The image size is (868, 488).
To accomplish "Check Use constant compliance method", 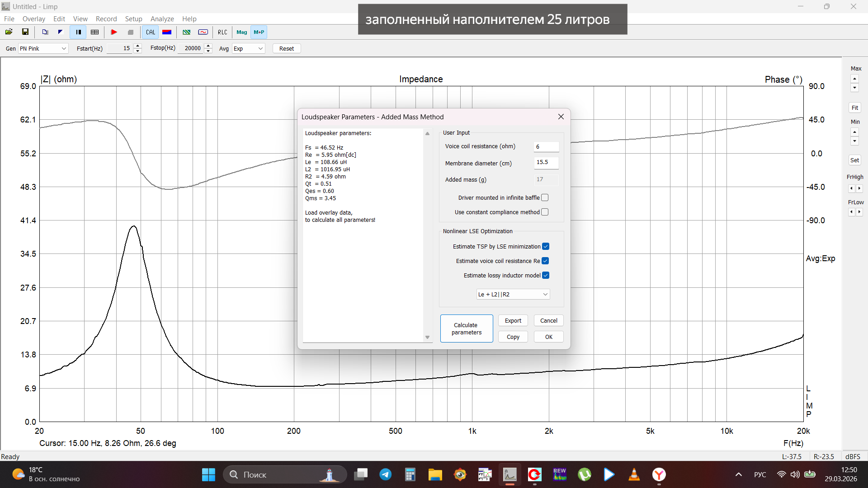I will (x=545, y=212).
